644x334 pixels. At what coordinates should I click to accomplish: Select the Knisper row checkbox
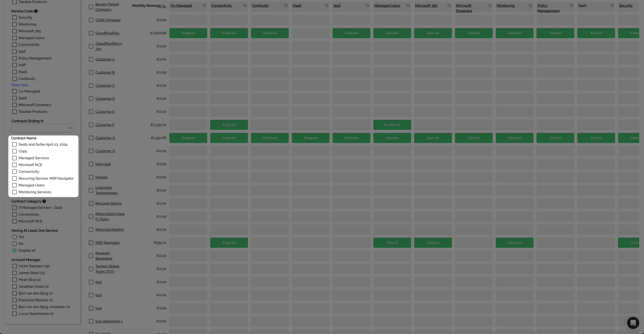click(x=91, y=177)
